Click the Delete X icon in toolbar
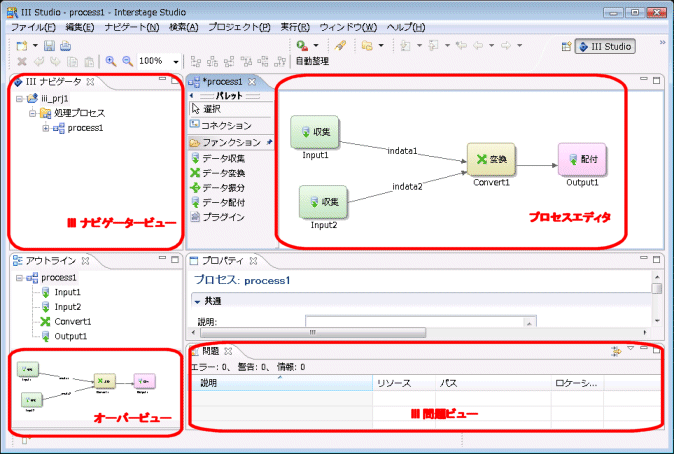The width and height of the screenshot is (674, 454). [x=21, y=61]
